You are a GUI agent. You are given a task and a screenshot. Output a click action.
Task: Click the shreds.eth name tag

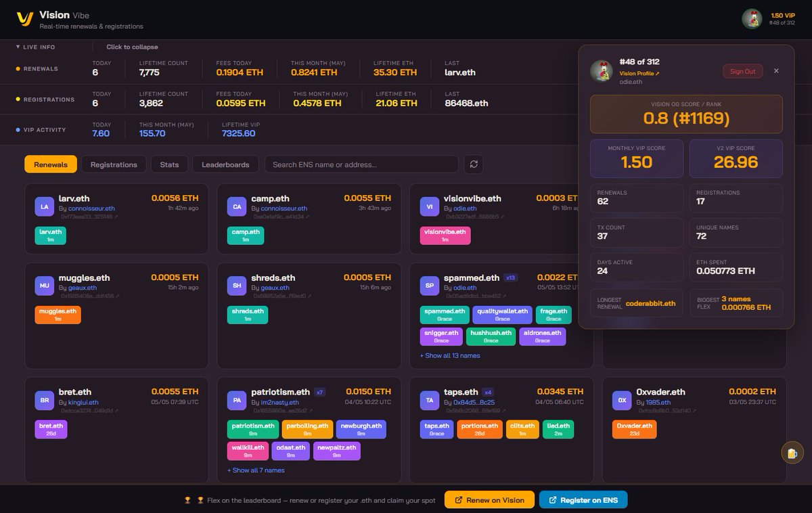tap(247, 315)
